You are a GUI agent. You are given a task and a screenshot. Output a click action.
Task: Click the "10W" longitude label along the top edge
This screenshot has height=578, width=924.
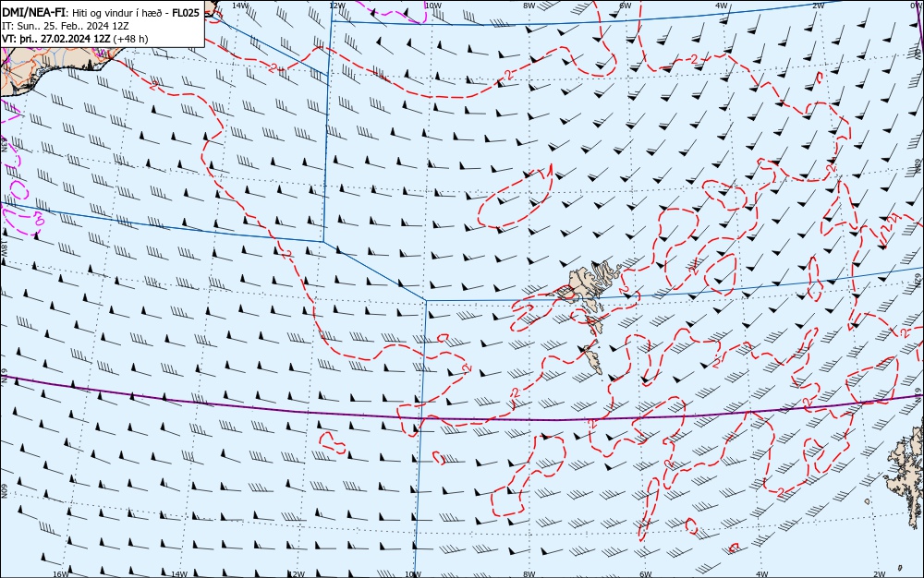(x=433, y=6)
